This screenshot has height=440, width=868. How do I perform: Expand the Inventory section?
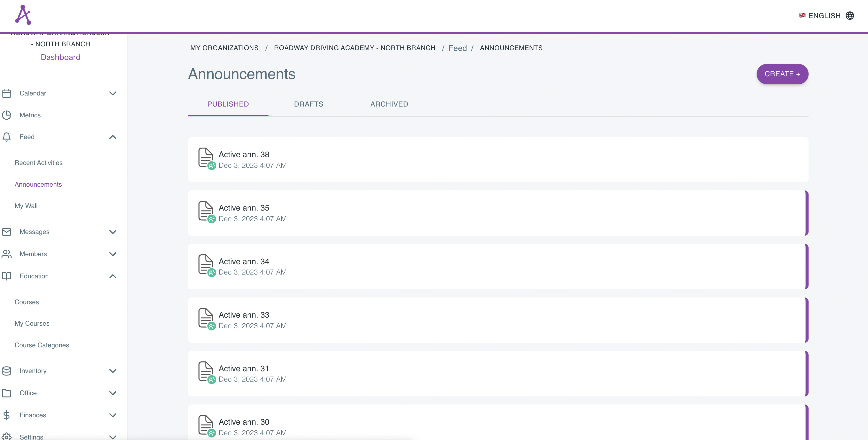click(113, 371)
